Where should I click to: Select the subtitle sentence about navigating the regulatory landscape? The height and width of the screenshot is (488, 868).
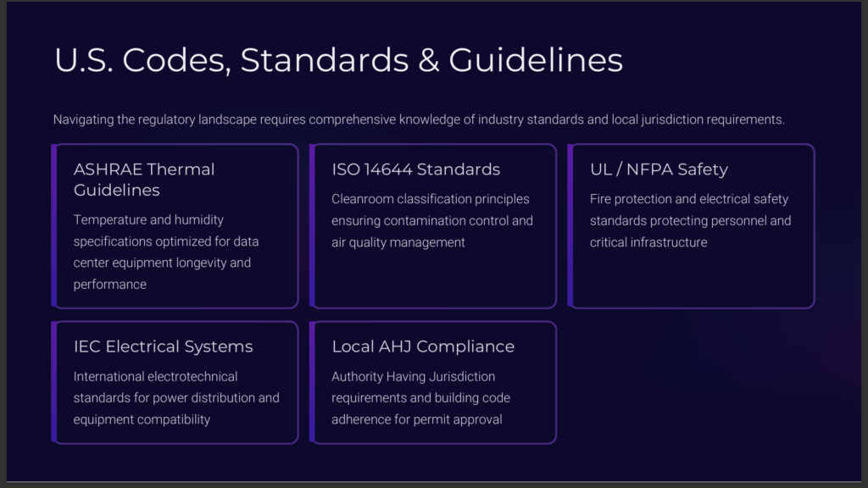pyautogui.click(x=419, y=119)
